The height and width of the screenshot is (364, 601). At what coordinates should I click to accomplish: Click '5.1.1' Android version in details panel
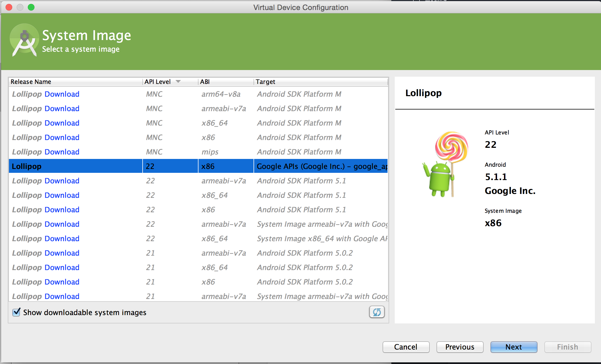(496, 177)
